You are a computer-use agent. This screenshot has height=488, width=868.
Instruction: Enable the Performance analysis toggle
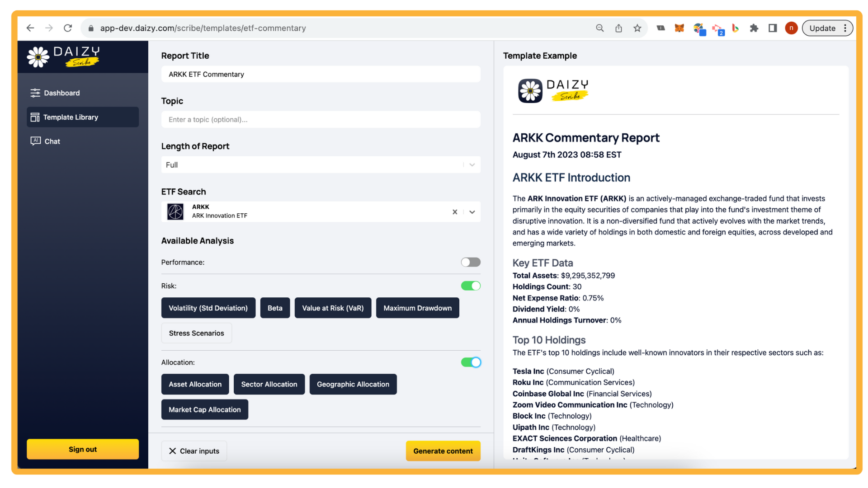[x=470, y=263]
